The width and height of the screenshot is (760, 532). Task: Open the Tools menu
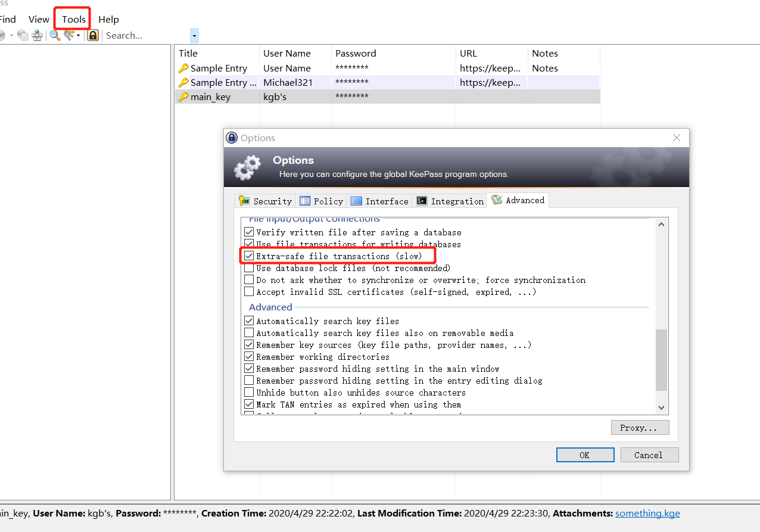click(x=74, y=19)
